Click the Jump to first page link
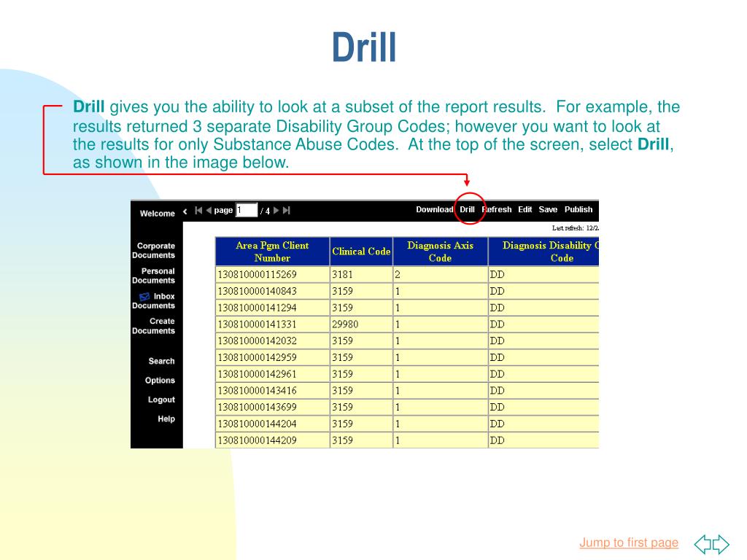Image resolution: width=747 pixels, height=560 pixels. (x=629, y=542)
